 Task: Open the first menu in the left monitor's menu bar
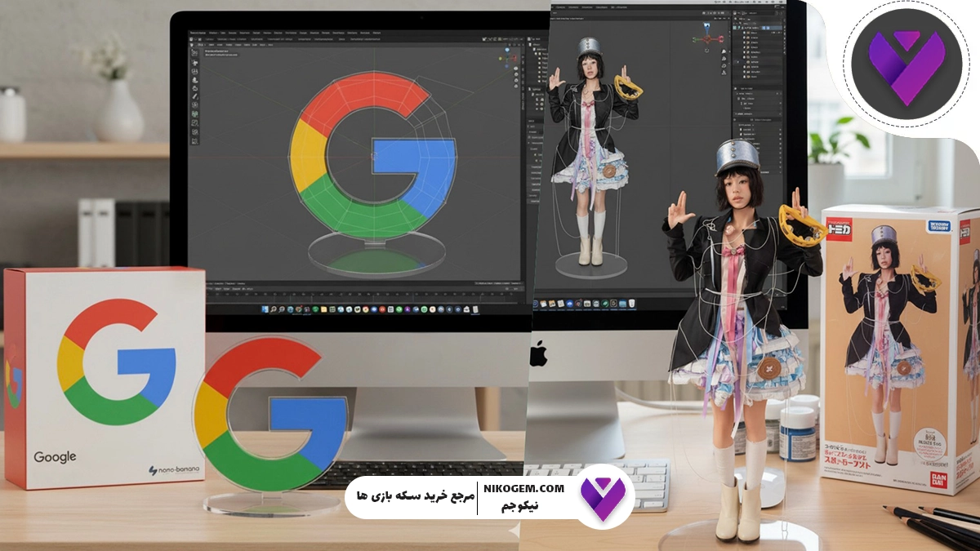196,33
